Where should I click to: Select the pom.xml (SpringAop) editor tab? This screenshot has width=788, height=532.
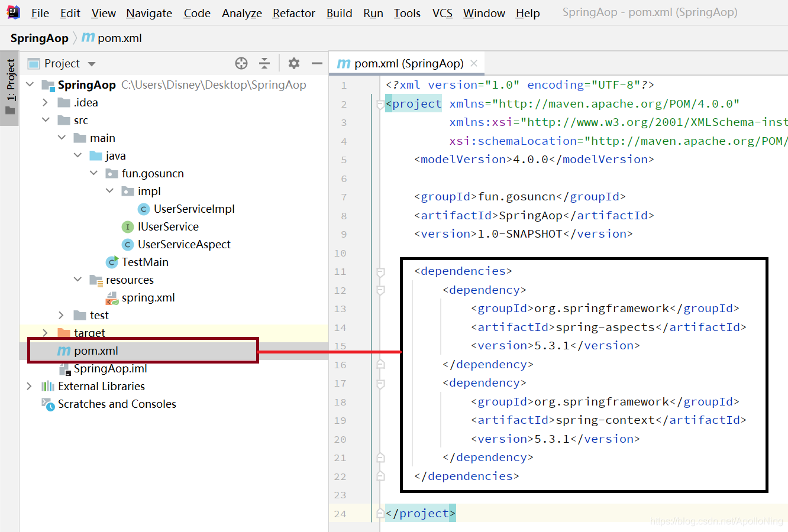[407, 63]
